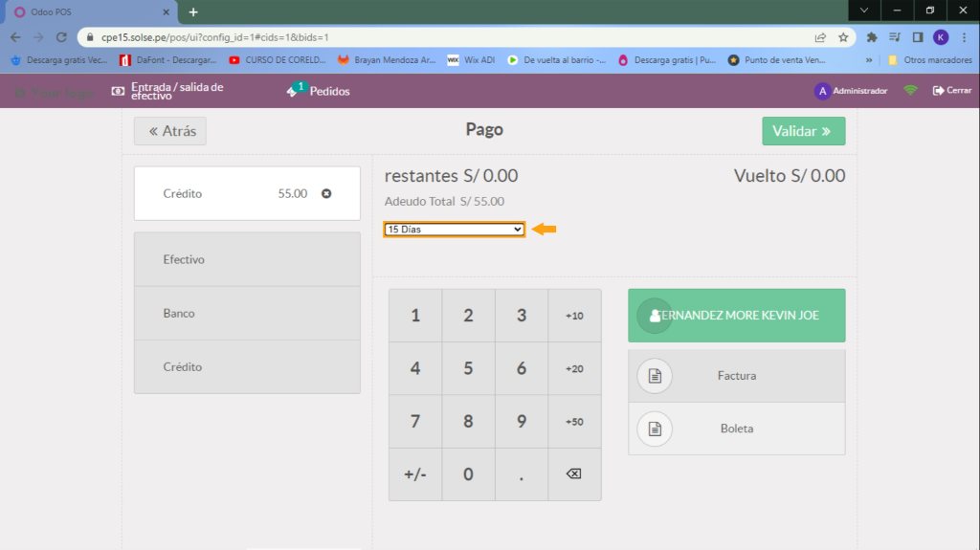Select the Boleta document icon
Viewport: 980px width, 550px height.
(x=655, y=429)
